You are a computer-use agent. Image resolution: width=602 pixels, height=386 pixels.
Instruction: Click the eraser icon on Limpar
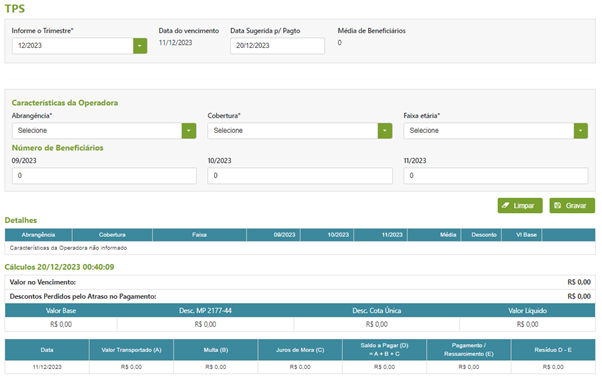pyautogui.click(x=505, y=206)
